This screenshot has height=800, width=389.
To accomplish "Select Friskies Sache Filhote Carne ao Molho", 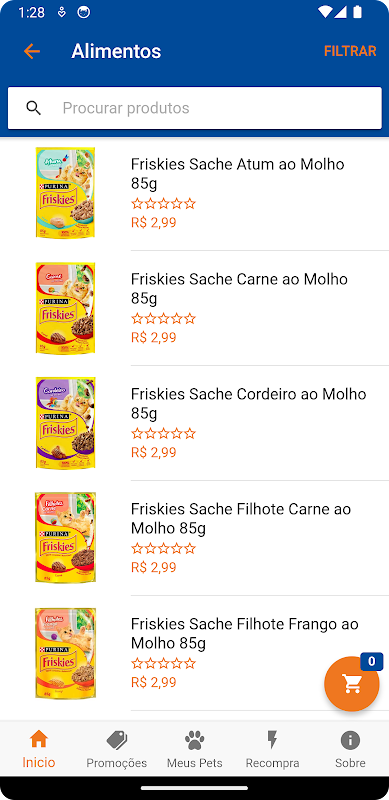I will (194, 537).
